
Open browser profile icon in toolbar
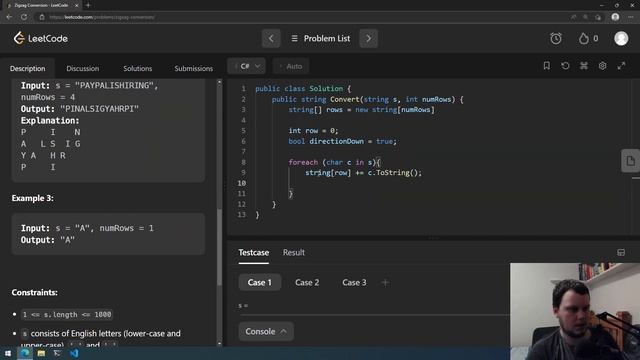(615, 17)
